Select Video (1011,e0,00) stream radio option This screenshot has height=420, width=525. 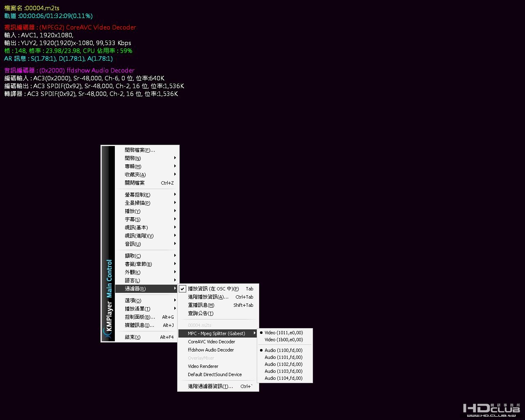click(285, 333)
